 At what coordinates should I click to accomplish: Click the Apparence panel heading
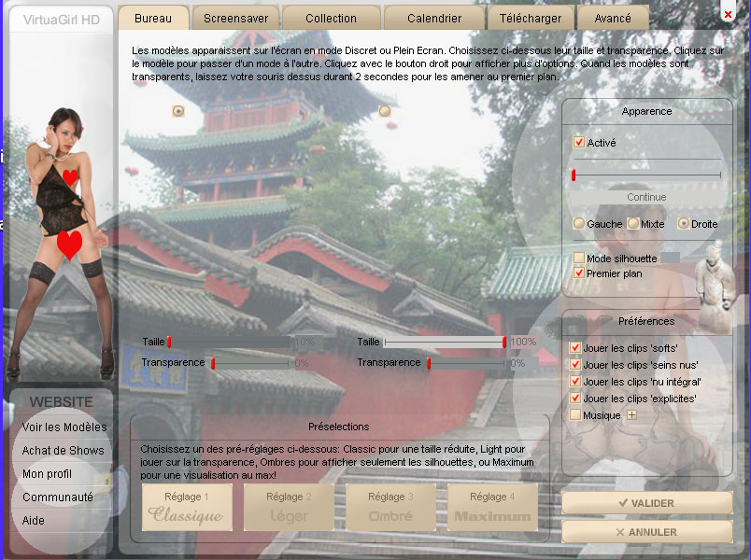click(646, 111)
